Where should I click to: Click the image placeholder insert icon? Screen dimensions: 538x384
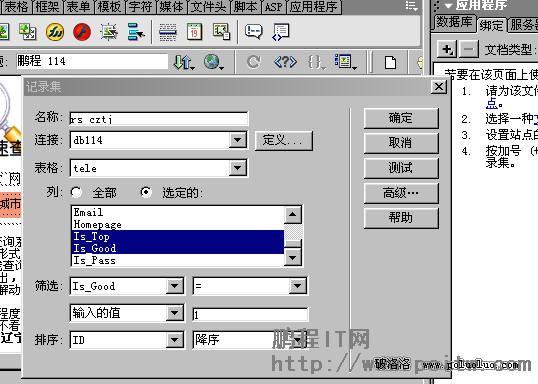pyautogui.click(x=27, y=32)
